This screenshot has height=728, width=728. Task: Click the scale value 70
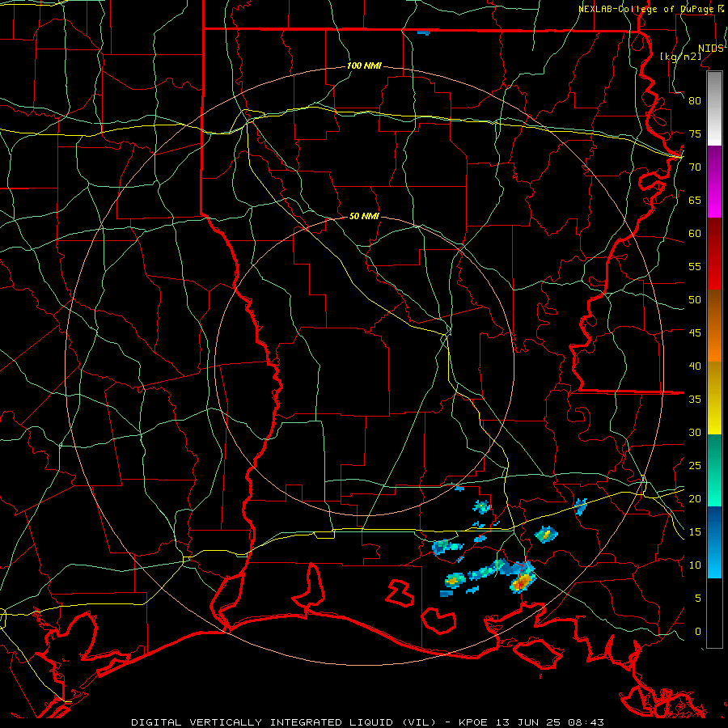[695, 167]
